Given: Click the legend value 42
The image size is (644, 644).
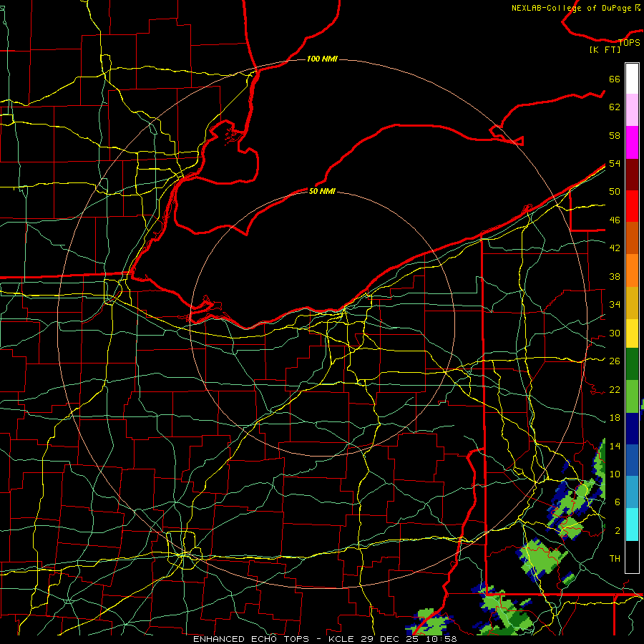Looking at the screenshot, I should [615, 248].
